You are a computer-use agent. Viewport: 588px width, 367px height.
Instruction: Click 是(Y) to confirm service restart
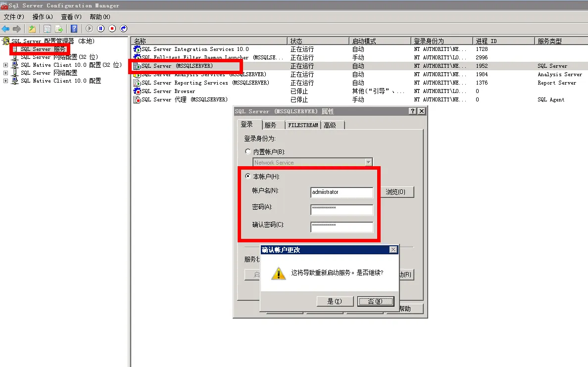click(335, 301)
